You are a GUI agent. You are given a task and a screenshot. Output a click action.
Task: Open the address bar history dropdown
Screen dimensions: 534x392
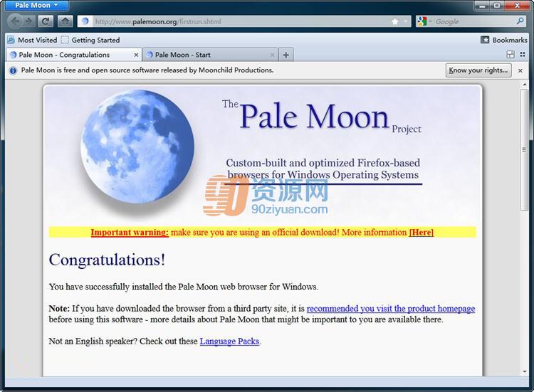point(406,21)
